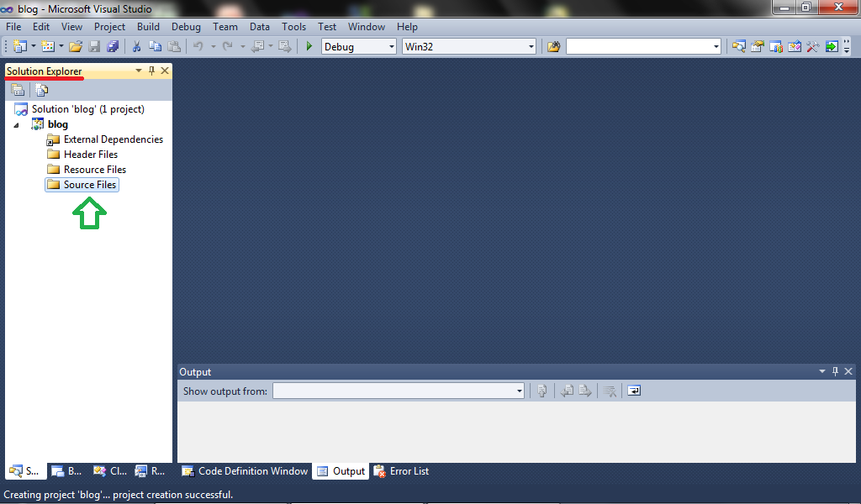Click the Undo arrow icon
This screenshot has height=504, width=861.
[x=198, y=46]
